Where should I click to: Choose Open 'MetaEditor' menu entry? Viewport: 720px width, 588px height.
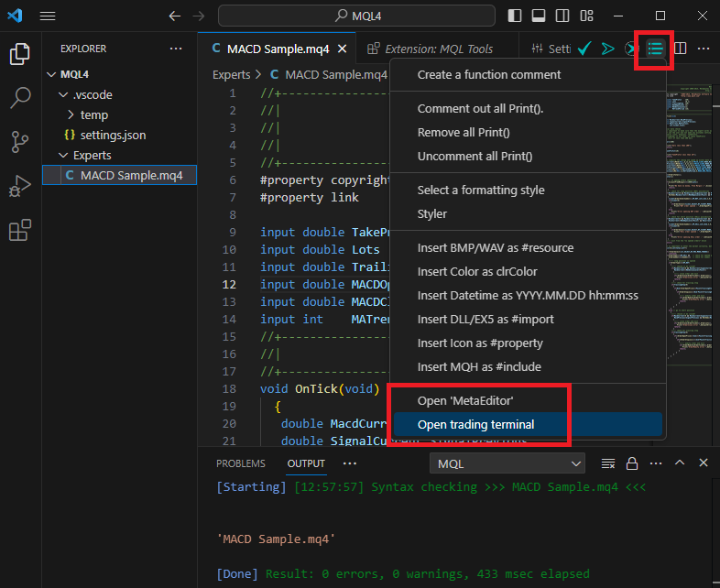point(528,401)
